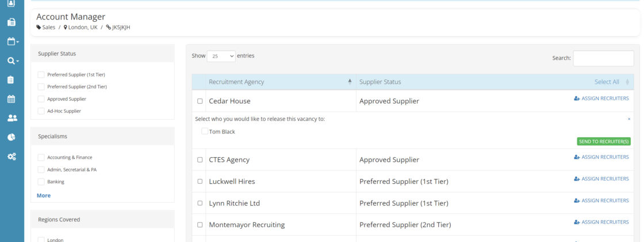644x242 pixels.
Task: Click the Send to Recruiter(s) button
Action: pos(603,141)
